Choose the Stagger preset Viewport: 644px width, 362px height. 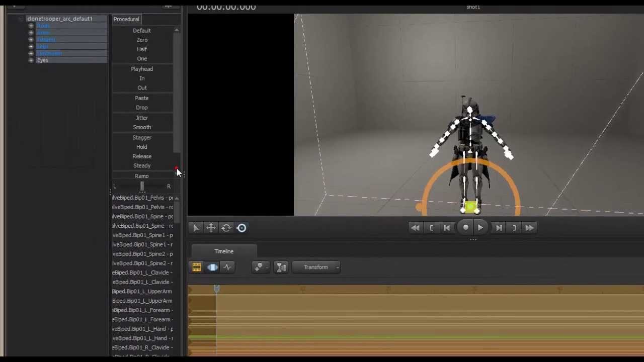pyautogui.click(x=142, y=137)
